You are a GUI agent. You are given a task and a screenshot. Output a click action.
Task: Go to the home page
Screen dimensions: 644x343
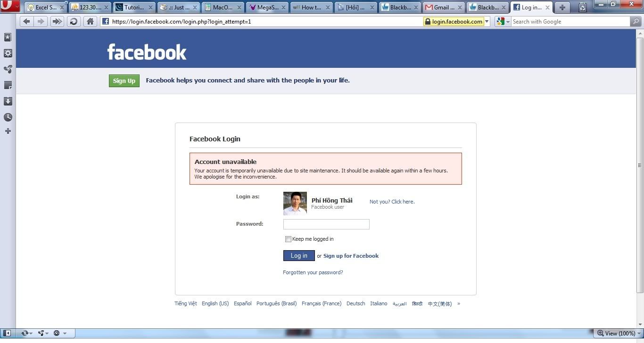[x=90, y=21]
